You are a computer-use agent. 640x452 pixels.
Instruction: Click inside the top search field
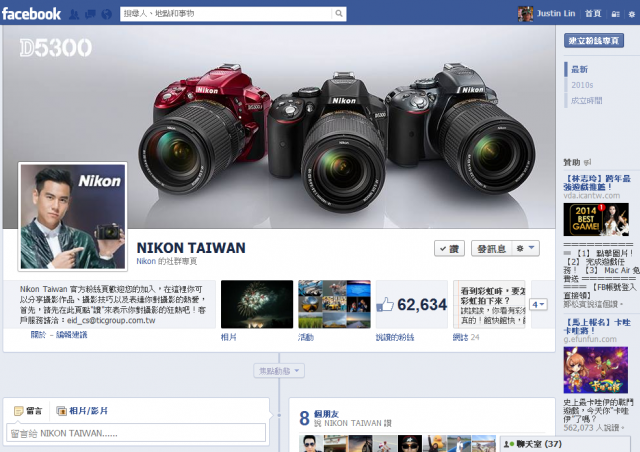click(226, 13)
